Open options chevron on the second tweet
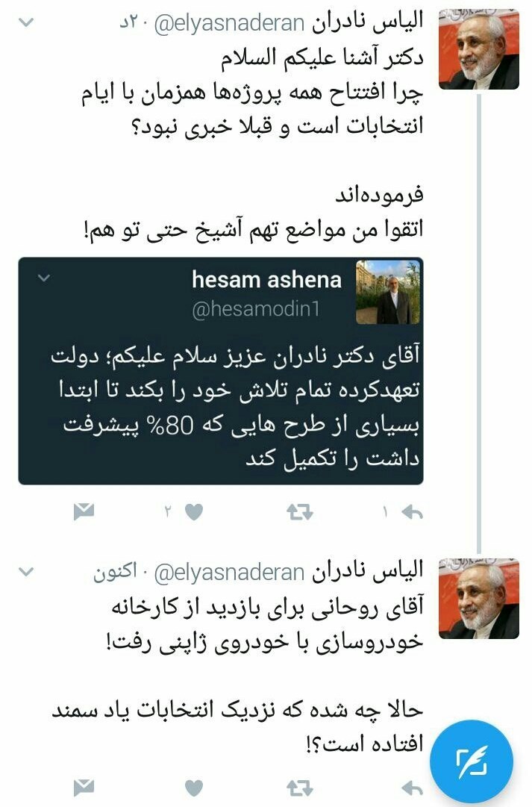The image size is (532, 807). [x=25, y=571]
